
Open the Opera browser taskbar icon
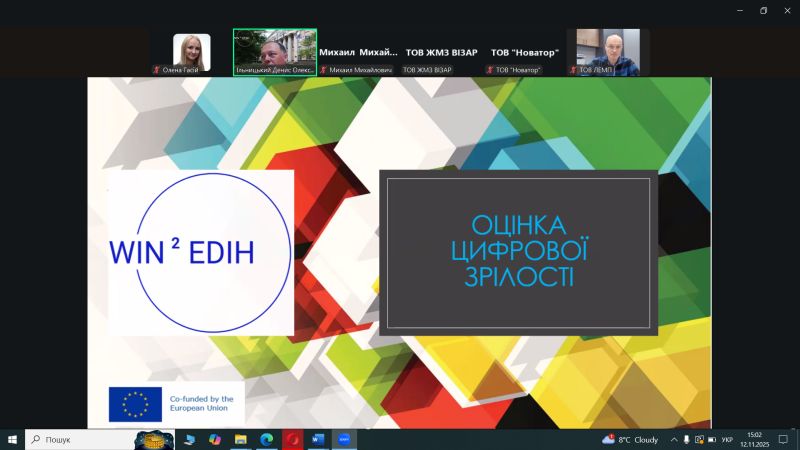point(293,439)
